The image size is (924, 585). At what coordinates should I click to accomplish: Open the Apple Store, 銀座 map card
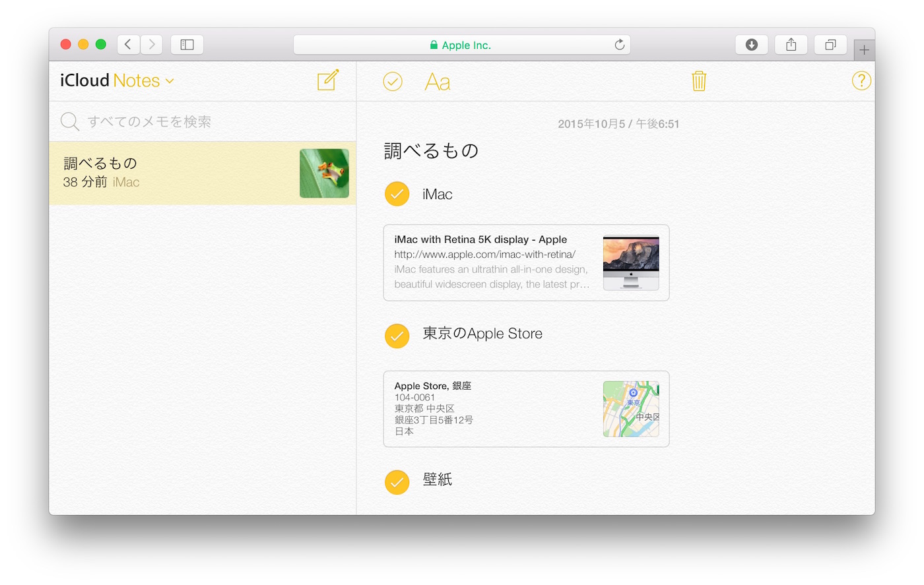click(526, 409)
